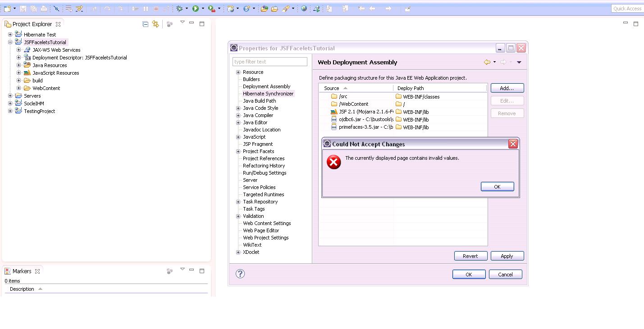This screenshot has width=644, height=329.
Task: Click OK in Could Not Accept Changes dialog
Action: point(497,186)
